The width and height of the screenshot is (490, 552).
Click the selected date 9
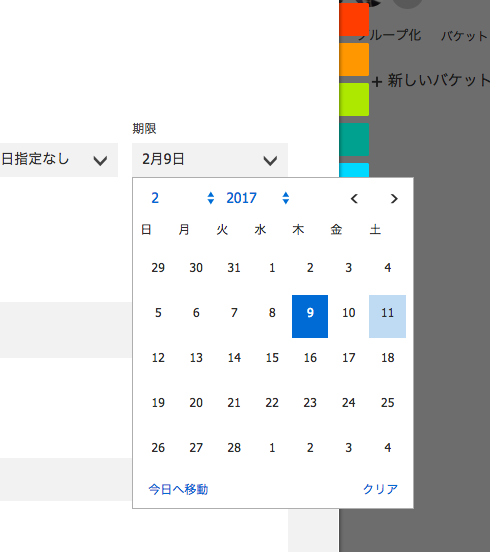pyautogui.click(x=310, y=316)
